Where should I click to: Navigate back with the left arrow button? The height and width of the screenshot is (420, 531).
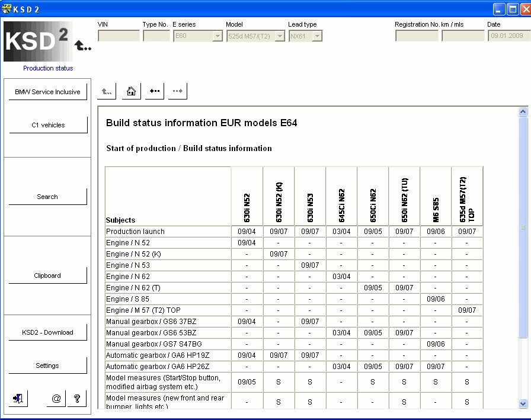click(x=155, y=91)
